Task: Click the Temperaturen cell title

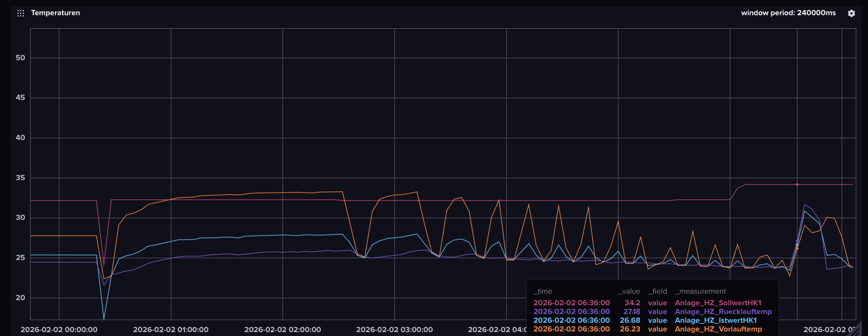Action: [x=56, y=13]
